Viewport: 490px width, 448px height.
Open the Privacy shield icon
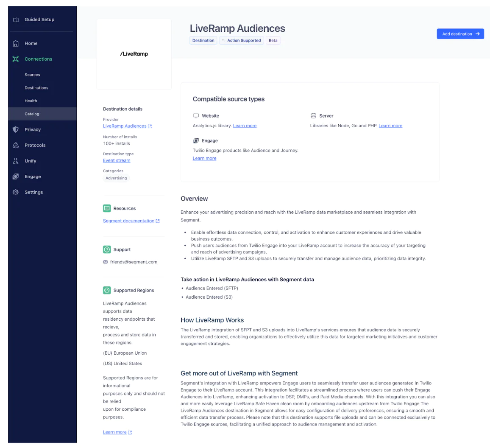tap(15, 129)
